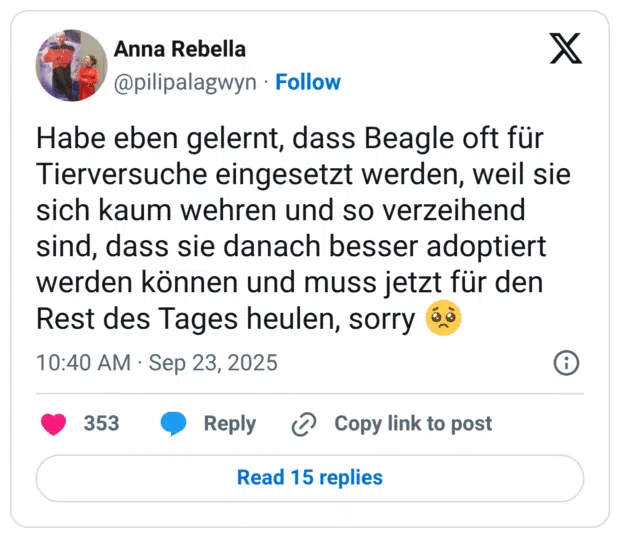Click the Anna Rebella display name
Viewport: 620px width, 538px height.
(x=180, y=49)
